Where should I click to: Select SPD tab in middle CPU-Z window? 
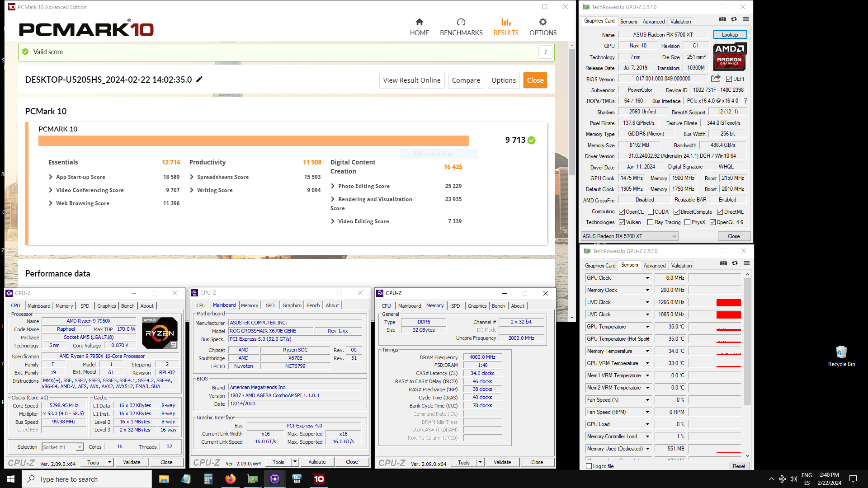270,305
